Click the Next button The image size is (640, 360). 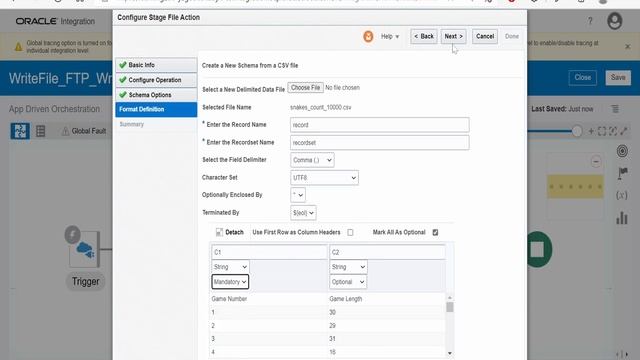click(x=453, y=36)
